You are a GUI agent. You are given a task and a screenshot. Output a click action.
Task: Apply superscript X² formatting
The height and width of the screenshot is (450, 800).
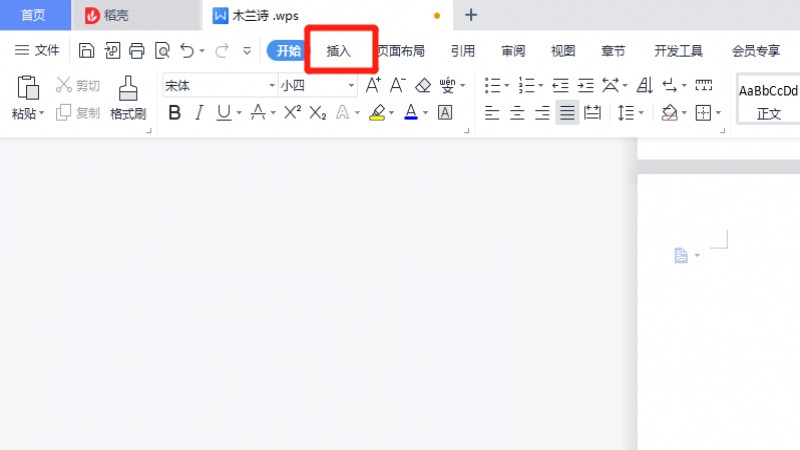tap(292, 112)
